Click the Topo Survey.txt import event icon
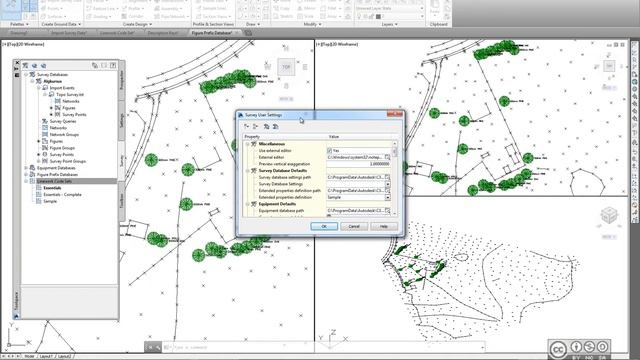640x360 pixels. coord(51,94)
